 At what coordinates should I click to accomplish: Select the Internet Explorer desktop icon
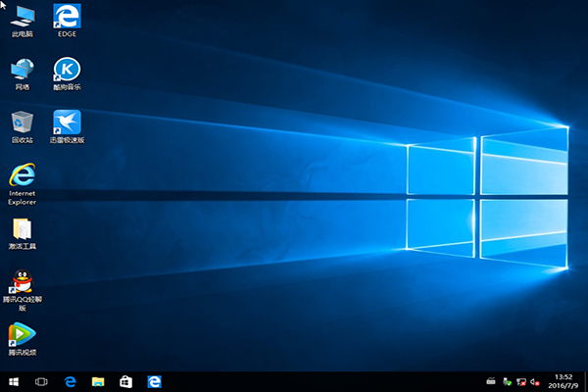coord(22,176)
